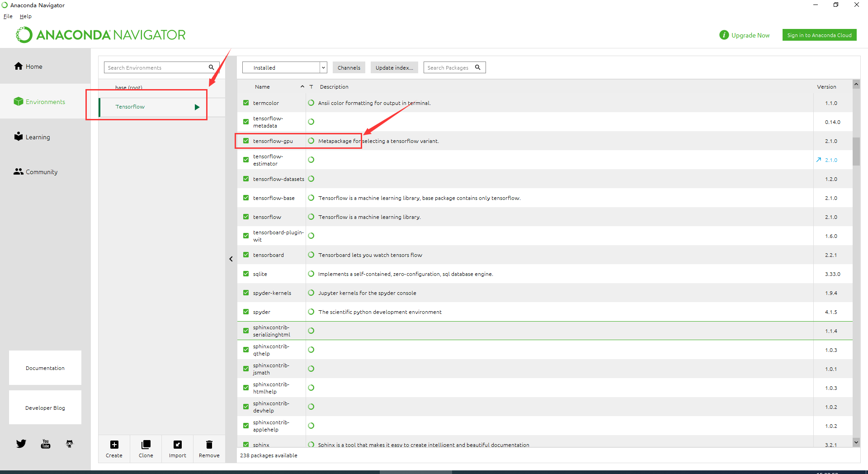Image resolution: width=868 pixels, height=474 pixels.
Task: Click the Channels button
Action: coord(349,67)
